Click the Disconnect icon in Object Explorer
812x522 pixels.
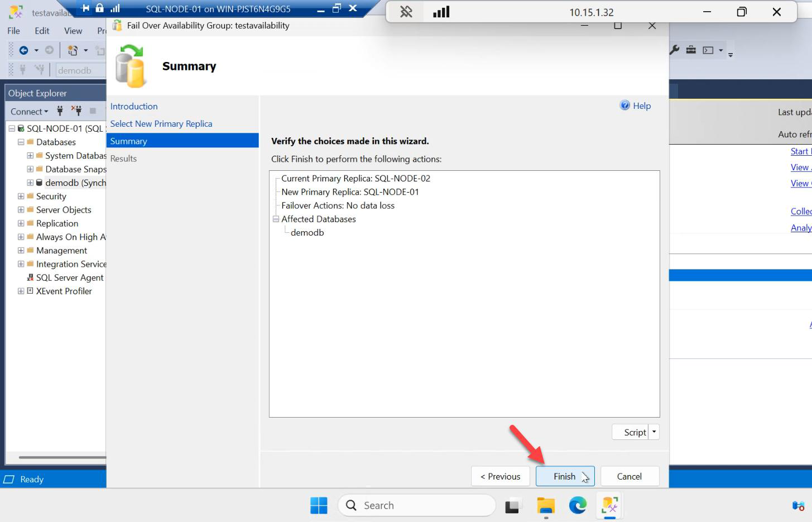point(76,111)
